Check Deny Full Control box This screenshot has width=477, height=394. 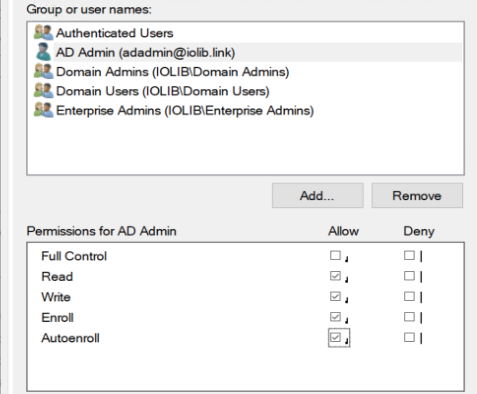point(409,255)
